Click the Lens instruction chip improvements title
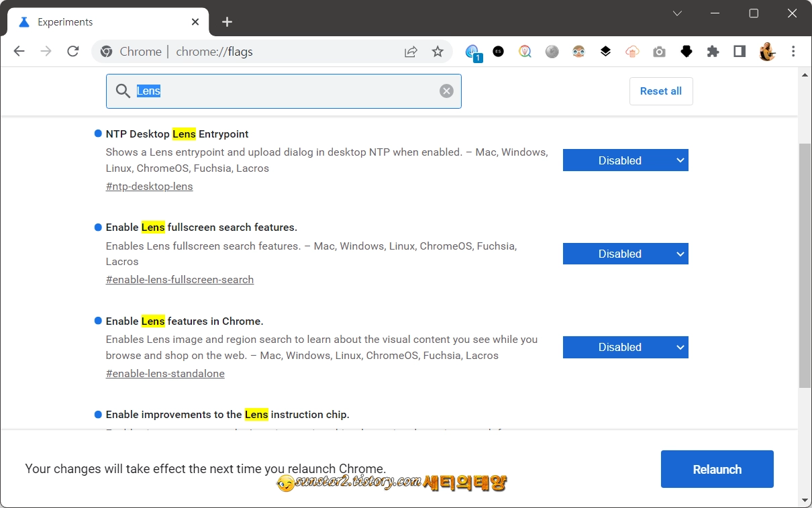This screenshot has height=508, width=812. point(227,415)
